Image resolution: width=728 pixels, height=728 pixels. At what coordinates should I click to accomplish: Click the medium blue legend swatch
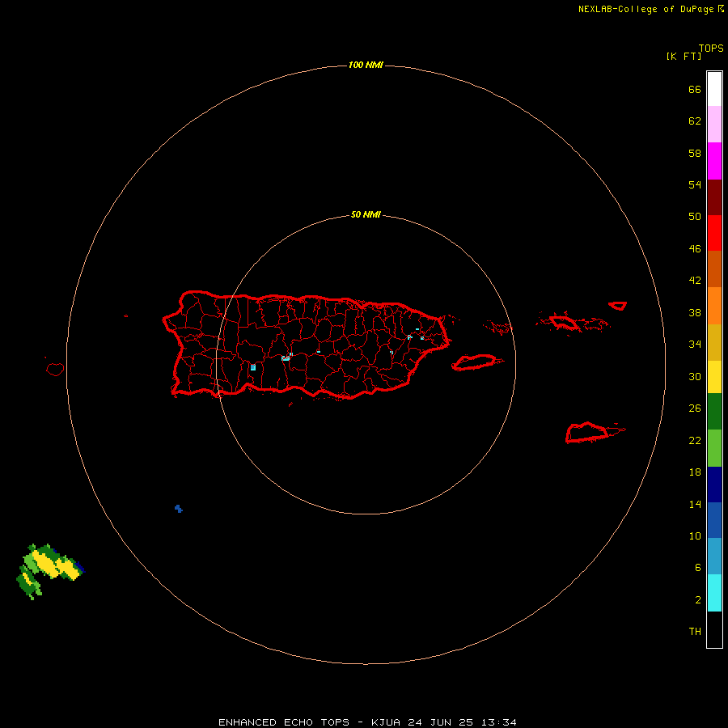click(714, 520)
